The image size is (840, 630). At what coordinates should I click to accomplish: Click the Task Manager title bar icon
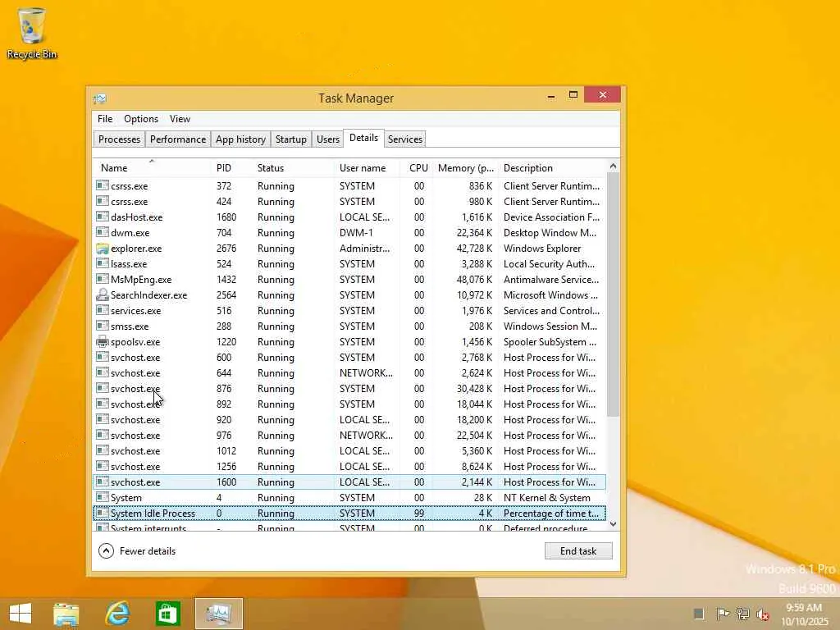tap(100, 98)
